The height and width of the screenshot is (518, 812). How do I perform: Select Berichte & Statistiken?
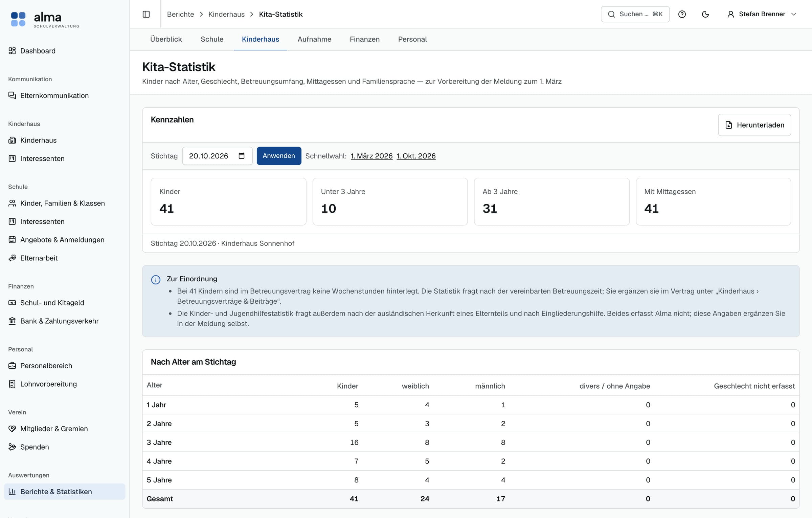coord(65,492)
